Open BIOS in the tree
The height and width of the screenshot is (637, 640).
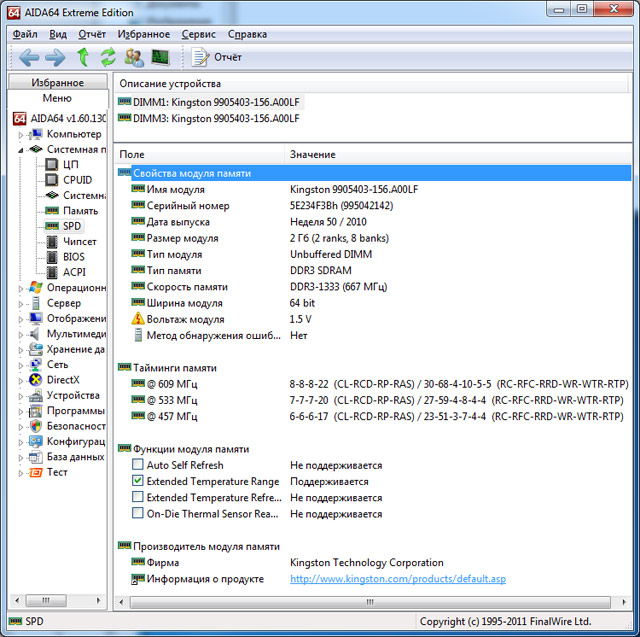coord(74,257)
